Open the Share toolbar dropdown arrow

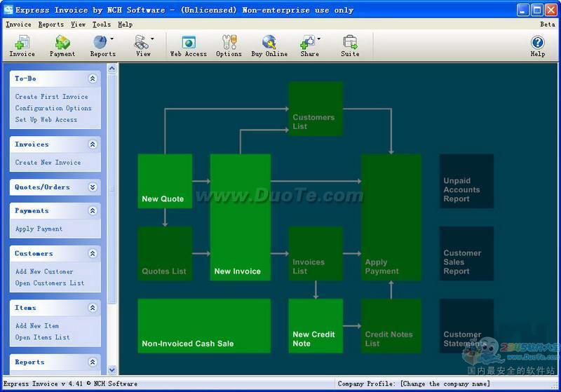[x=319, y=39]
